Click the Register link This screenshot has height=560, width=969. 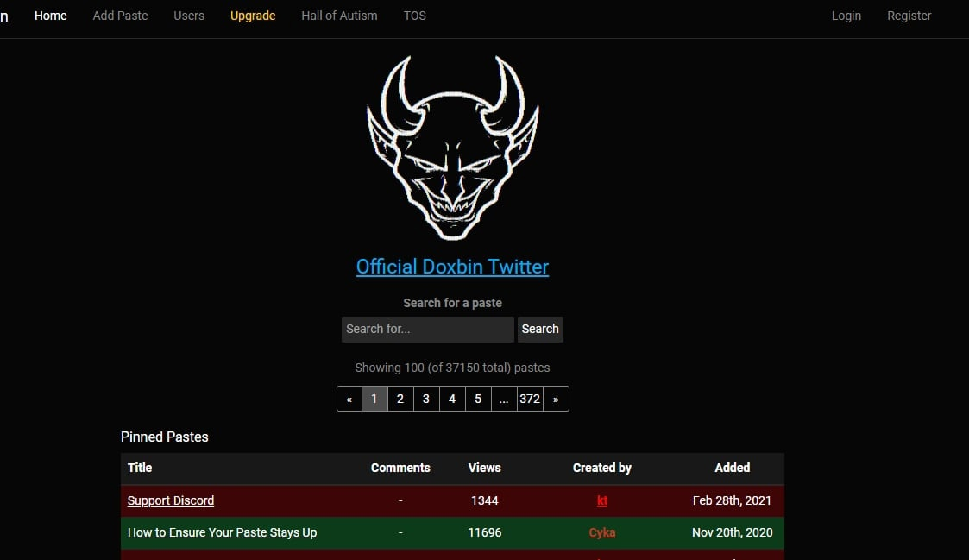[909, 16]
